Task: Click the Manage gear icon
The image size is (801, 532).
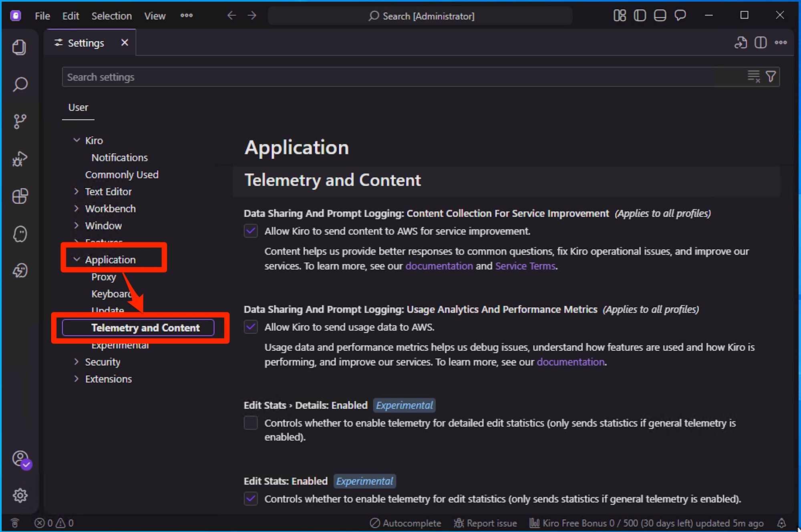Action: point(20,496)
